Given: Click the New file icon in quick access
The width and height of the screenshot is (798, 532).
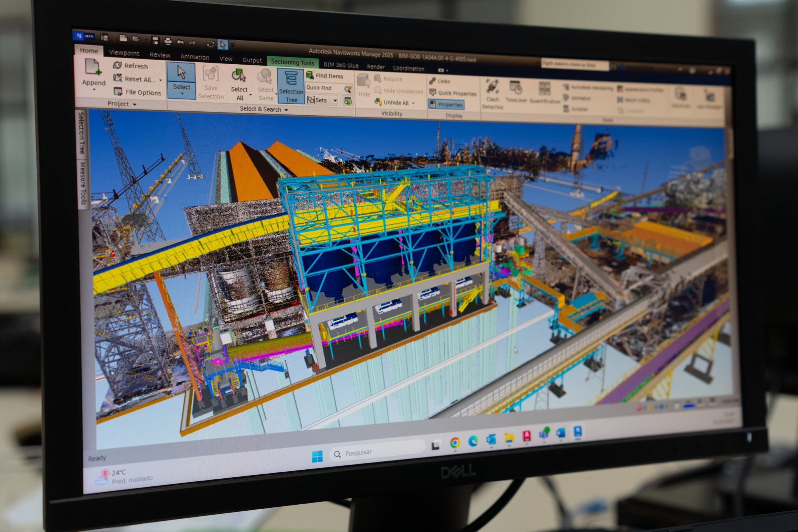Looking at the screenshot, I should (x=123, y=38).
